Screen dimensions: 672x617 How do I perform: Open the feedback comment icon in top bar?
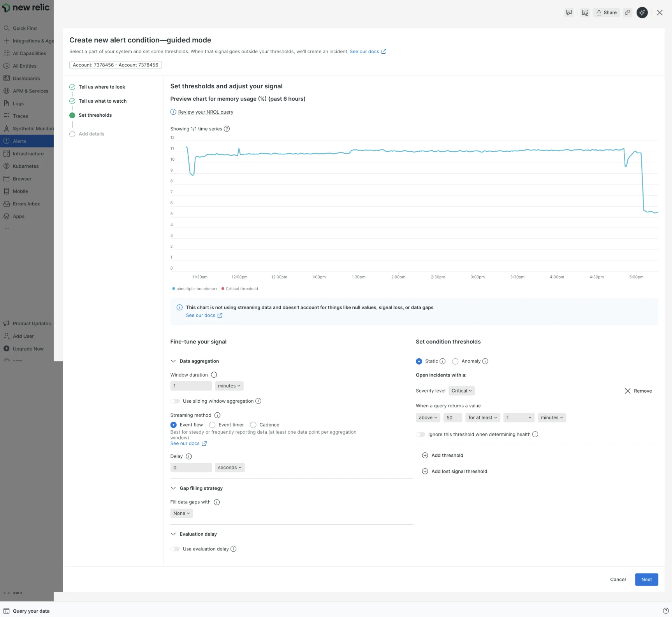click(x=569, y=12)
